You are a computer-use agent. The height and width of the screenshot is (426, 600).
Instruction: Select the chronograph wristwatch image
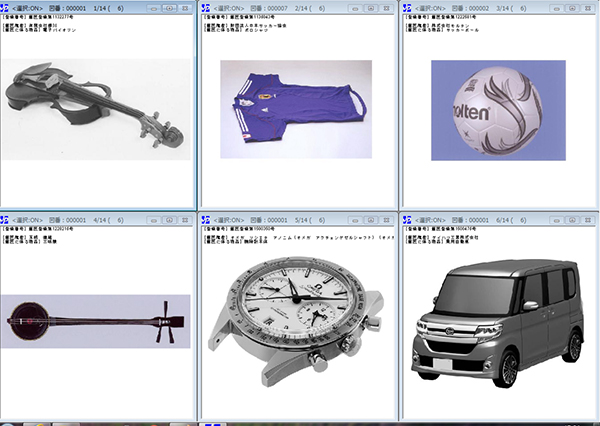(x=296, y=322)
